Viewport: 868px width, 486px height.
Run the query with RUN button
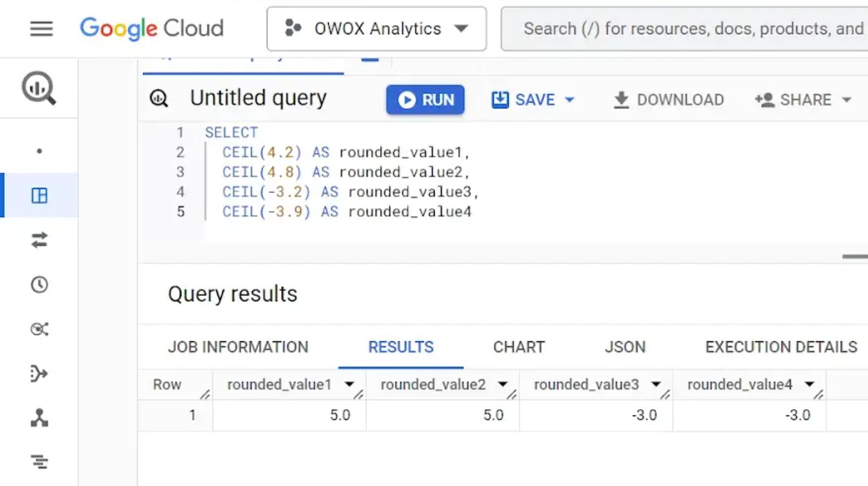(425, 100)
